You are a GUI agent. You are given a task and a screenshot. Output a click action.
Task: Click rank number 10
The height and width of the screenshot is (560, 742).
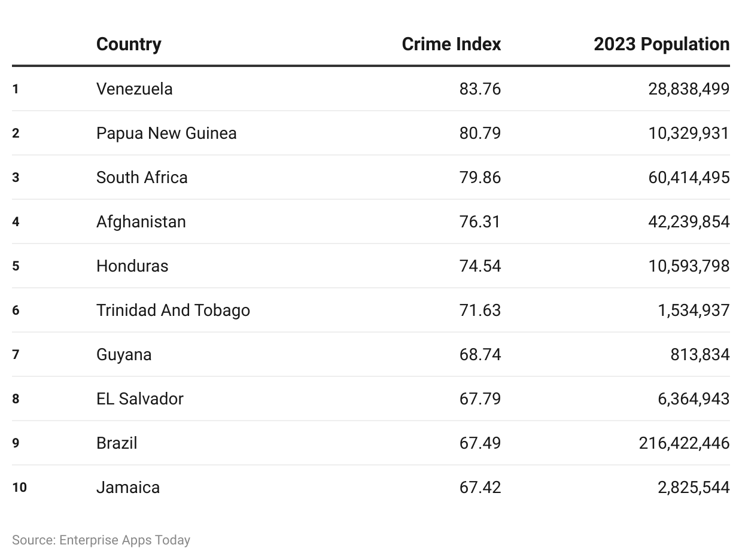click(19, 487)
